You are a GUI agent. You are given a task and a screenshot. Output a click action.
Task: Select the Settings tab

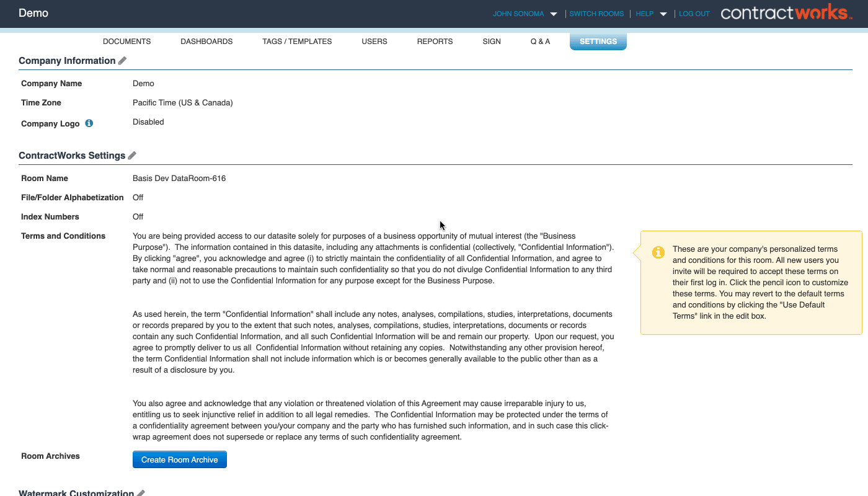[x=598, y=42]
